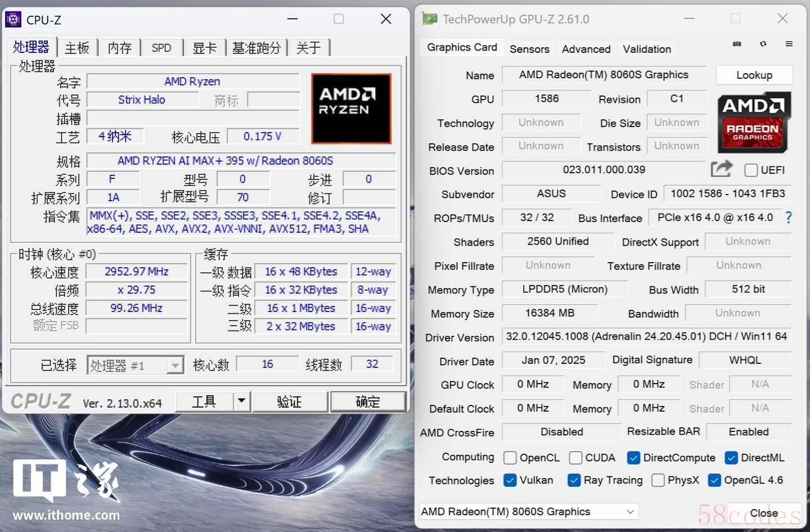Click the Bus Interface question mark
This screenshot has height=532, width=810.
click(789, 218)
